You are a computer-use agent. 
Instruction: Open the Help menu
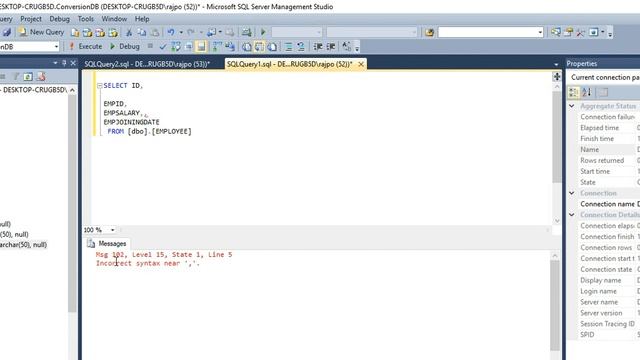(142, 19)
